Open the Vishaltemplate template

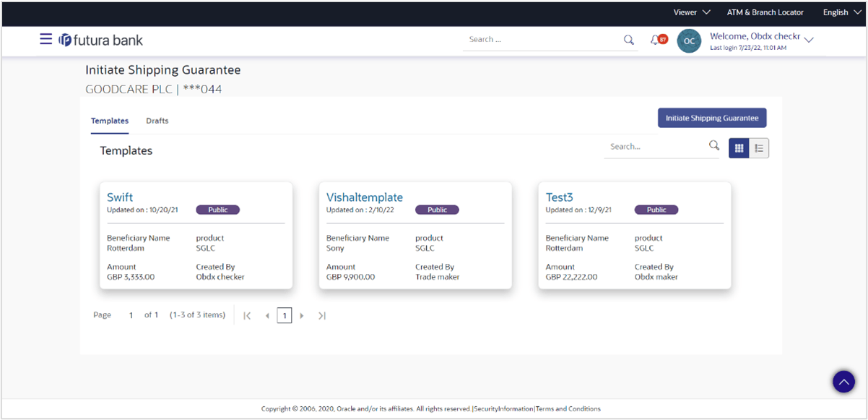click(365, 197)
